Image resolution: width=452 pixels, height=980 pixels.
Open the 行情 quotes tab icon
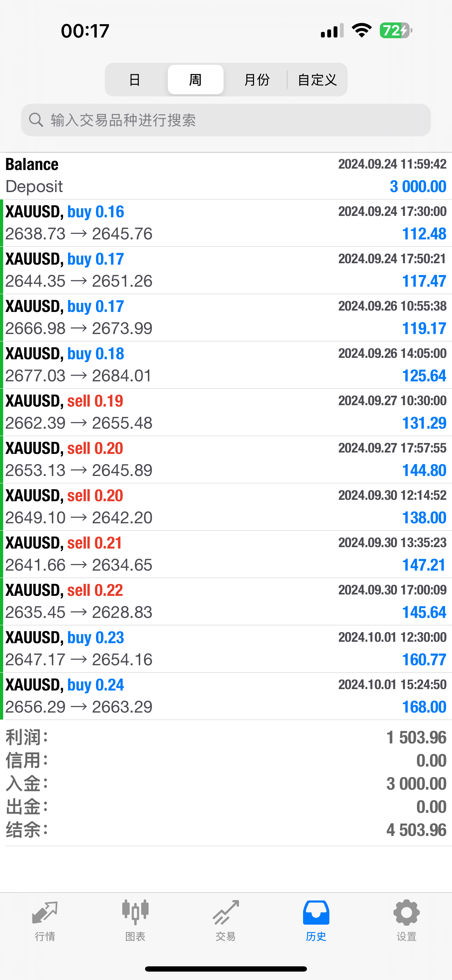(45, 912)
